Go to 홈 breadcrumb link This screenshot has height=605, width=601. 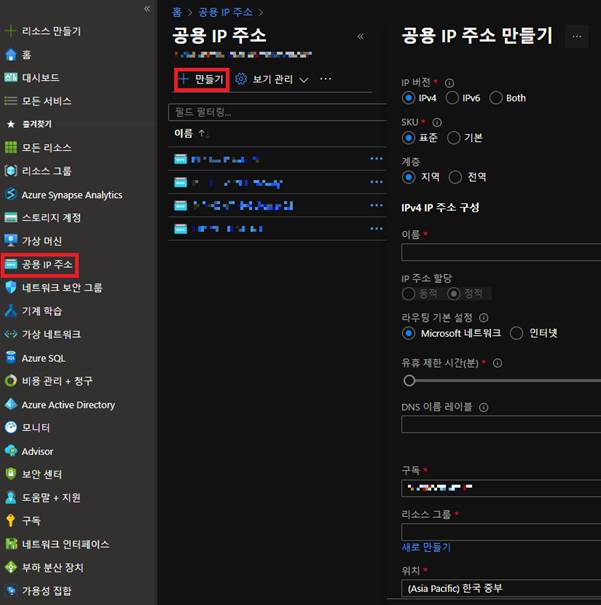[177, 12]
